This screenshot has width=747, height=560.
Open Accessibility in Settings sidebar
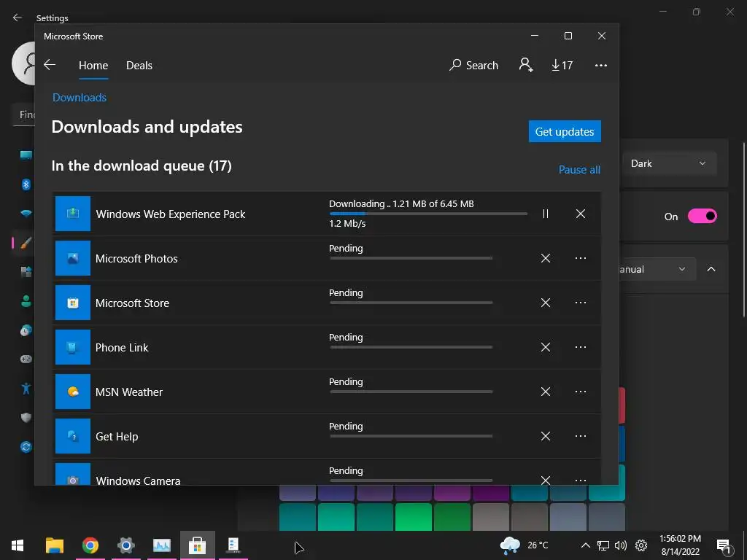tap(26, 389)
